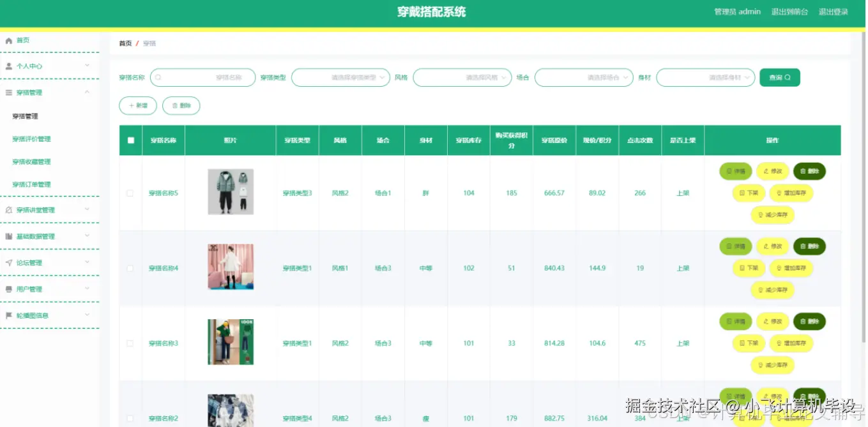Open 详情 for row 穿搭名称3
The width and height of the screenshot is (868, 427).
coord(736,322)
